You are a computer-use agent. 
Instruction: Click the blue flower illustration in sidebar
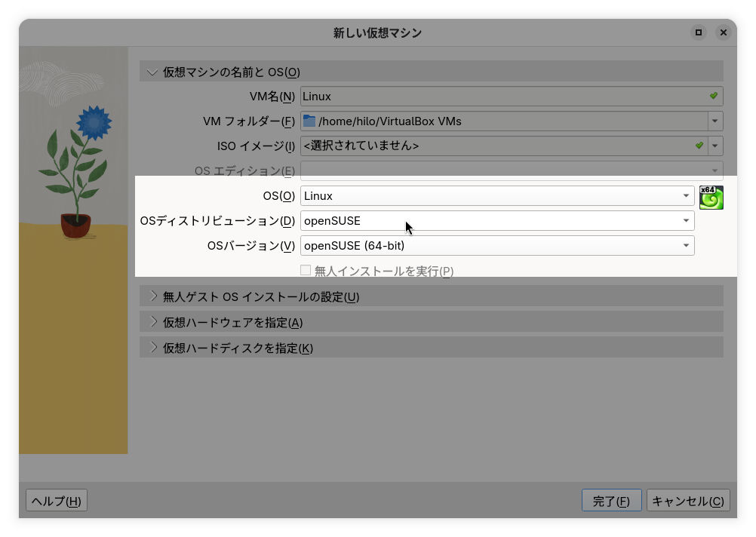click(94, 122)
